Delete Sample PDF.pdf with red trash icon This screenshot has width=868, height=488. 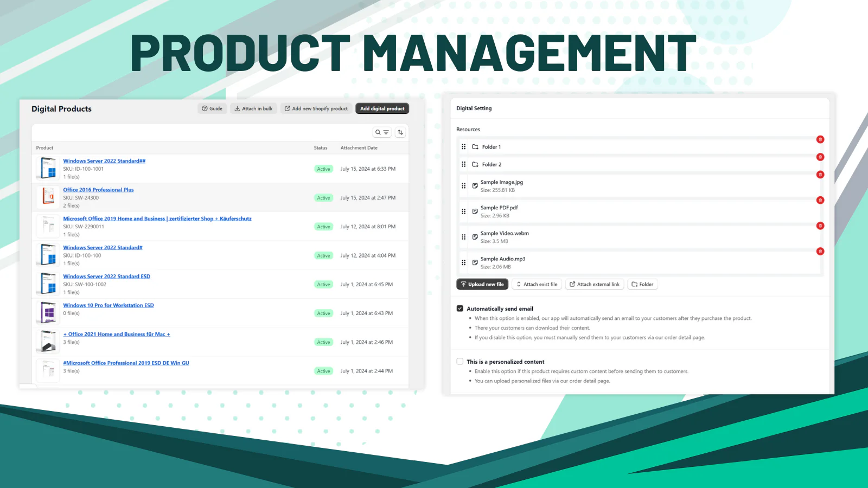[820, 200]
